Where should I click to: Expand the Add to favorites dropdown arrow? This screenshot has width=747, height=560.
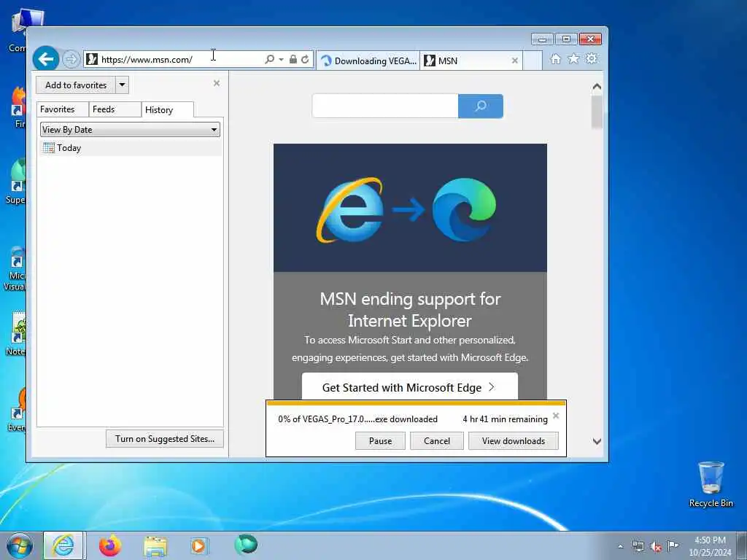[122, 85]
